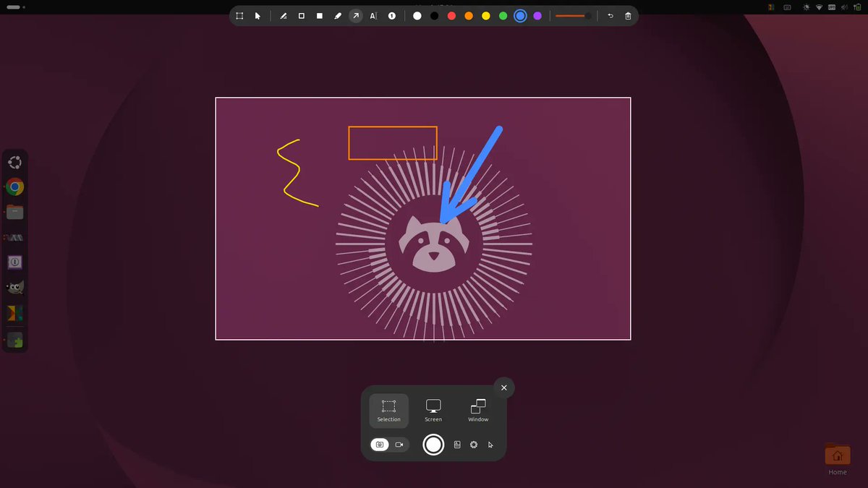This screenshot has height=488, width=868.
Task: Pick the purple color swatch
Action: pos(537,15)
